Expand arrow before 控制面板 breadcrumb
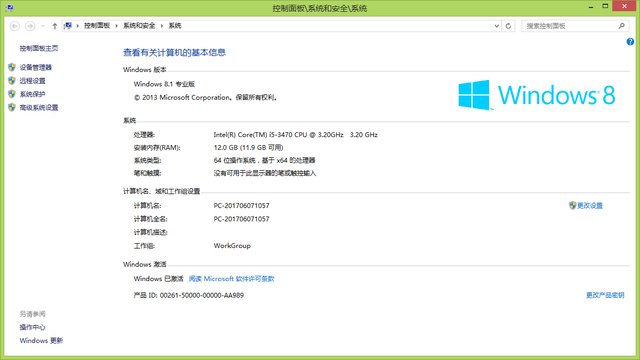Screen dimensions: 640x360 78,26
